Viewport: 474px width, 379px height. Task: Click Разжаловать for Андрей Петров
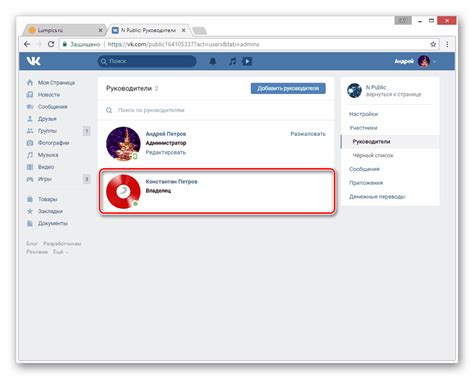tap(308, 134)
